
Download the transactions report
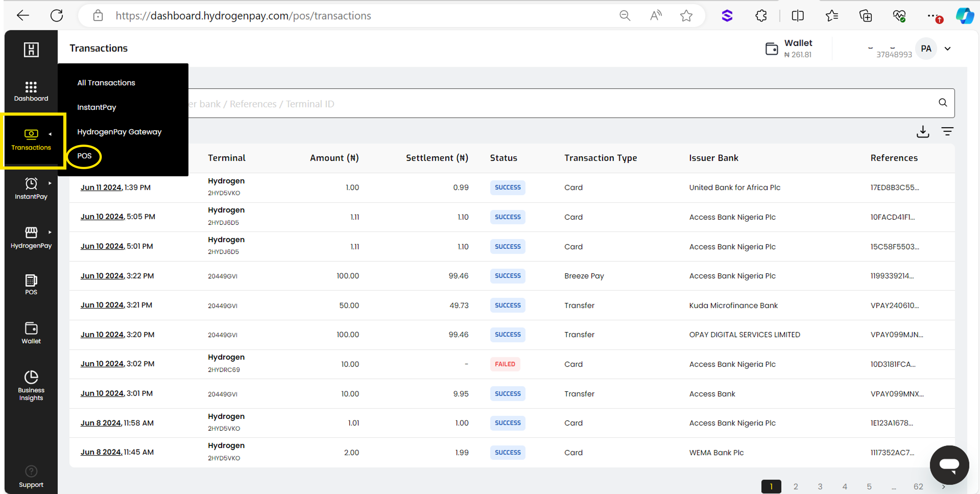pyautogui.click(x=923, y=131)
